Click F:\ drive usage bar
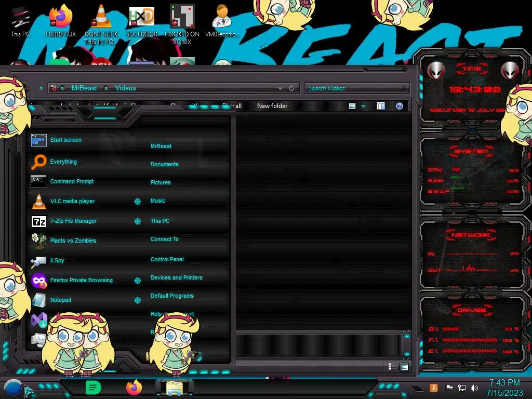 (x=470, y=340)
